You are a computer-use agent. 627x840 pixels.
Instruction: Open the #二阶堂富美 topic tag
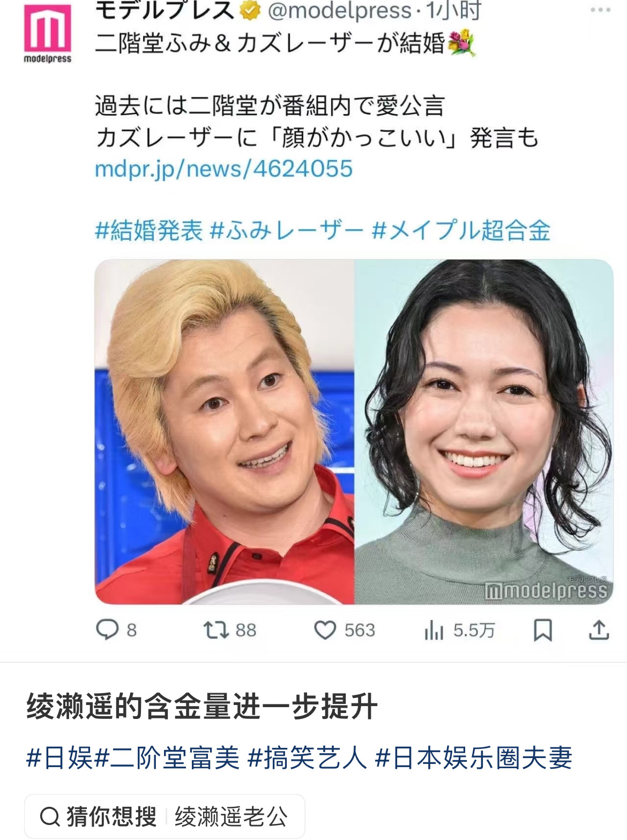point(167,757)
